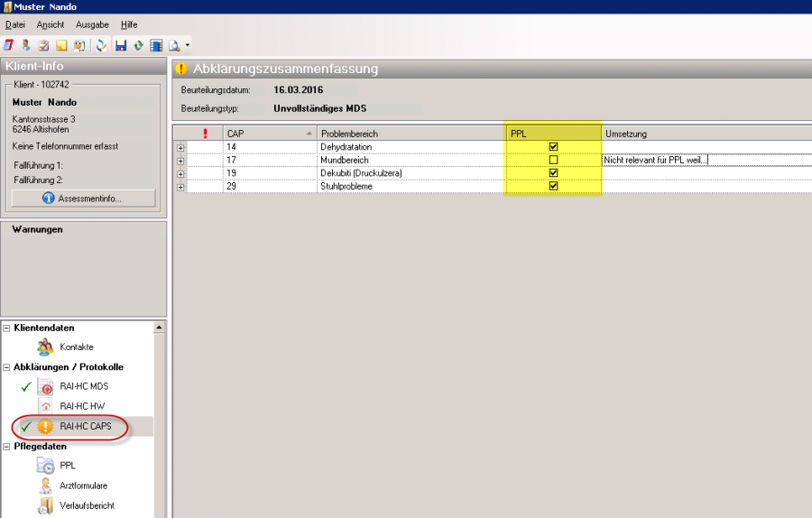The width and height of the screenshot is (812, 518).
Task: Uncheck PPL checkbox for Stuhlprobleme row
Action: click(x=553, y=186)
